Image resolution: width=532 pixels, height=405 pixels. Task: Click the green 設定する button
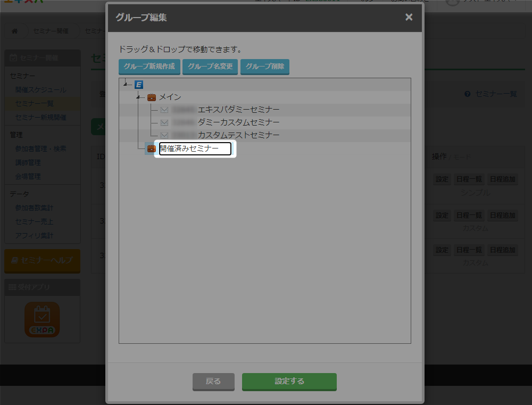(289, 382)
